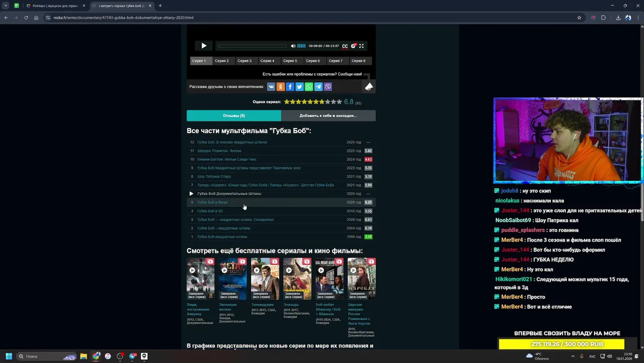This screenshot has height=363, width=644.
Task: Reload the current page
Action: (26, 18)
